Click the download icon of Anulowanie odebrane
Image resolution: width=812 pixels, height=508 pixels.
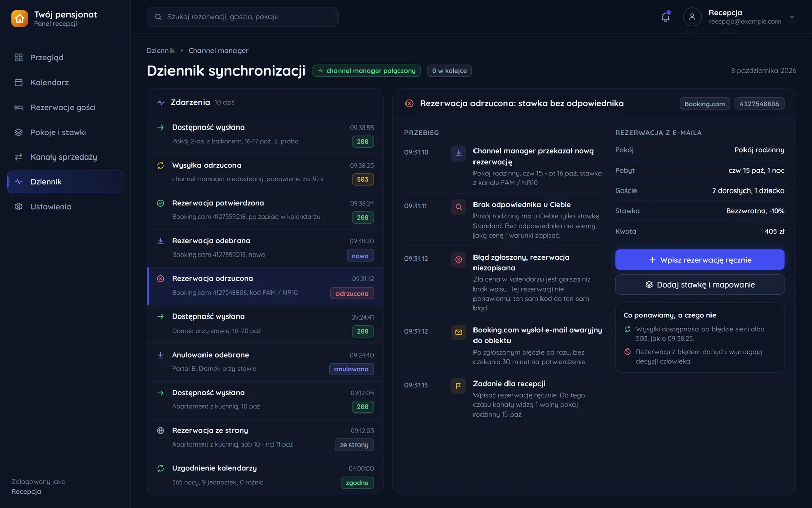[161, 355]
